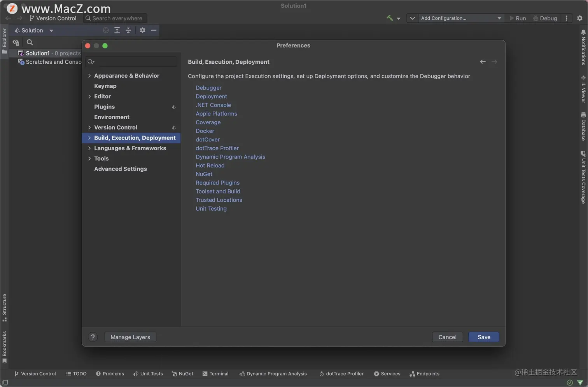Expand Languages & Frameworks category
Image resolution: width=588 pixels, height=387 pixels.
pyautogui.click(x=89, y=148)
